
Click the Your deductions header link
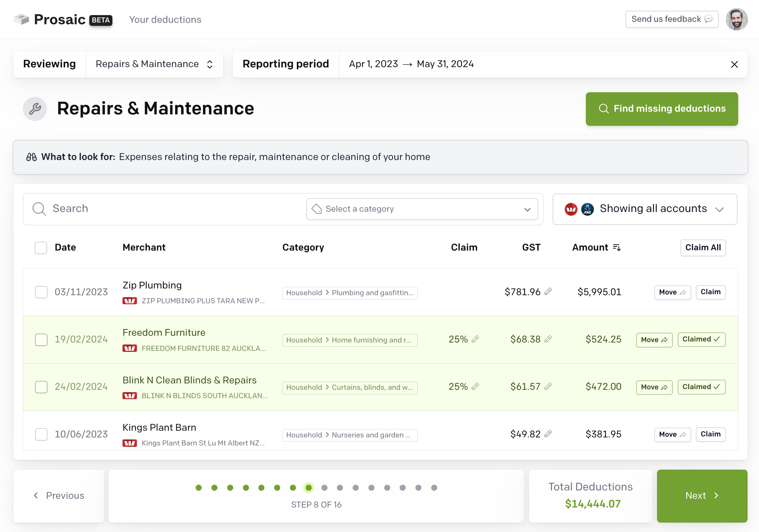coord(165,19)
